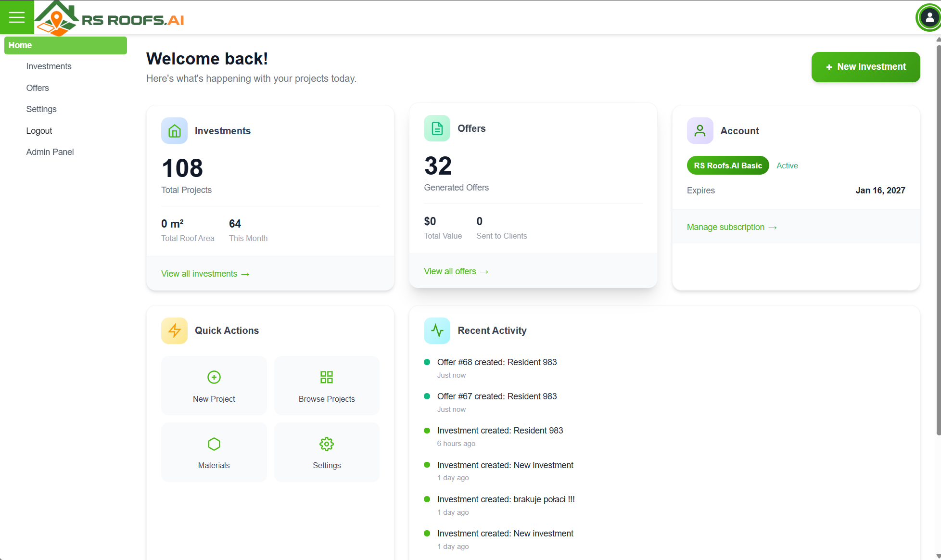
Task: Click the Offers document icon
Action: 437,128
